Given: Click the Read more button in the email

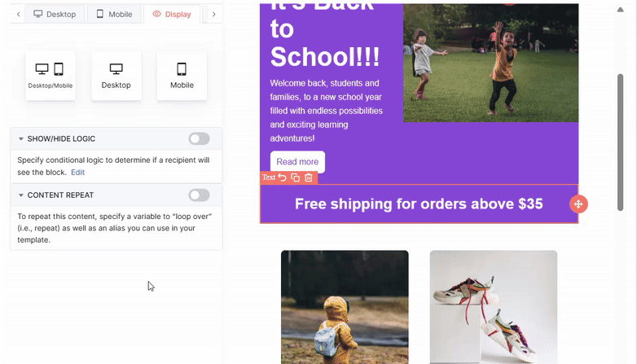Looking at the screenshot, I should [297, 162].
